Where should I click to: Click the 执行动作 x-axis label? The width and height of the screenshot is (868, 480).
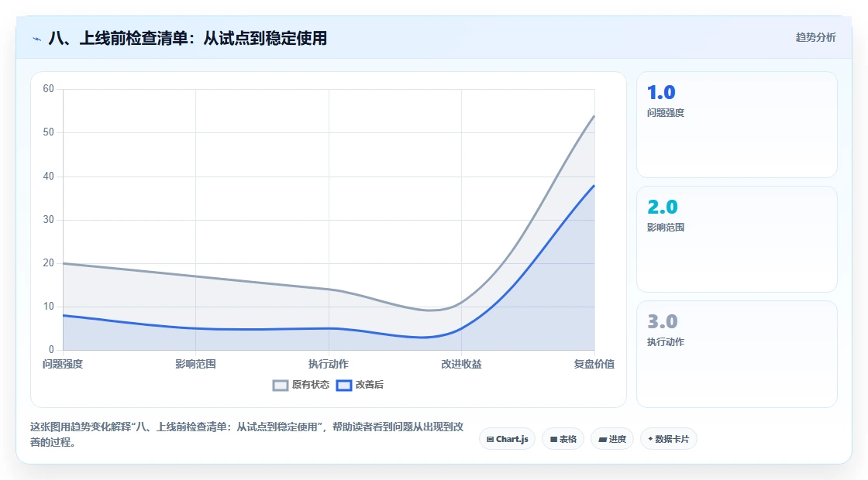329,365
